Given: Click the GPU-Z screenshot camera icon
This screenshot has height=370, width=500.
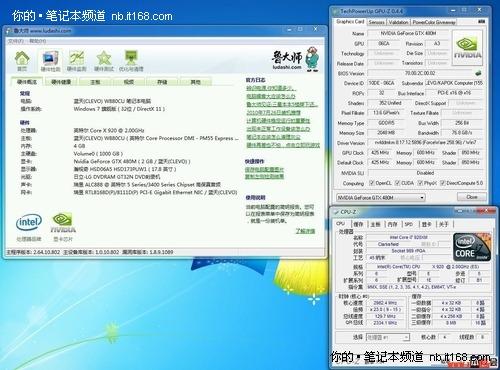Looking at the screenshot, I should [x=481, y=22].
